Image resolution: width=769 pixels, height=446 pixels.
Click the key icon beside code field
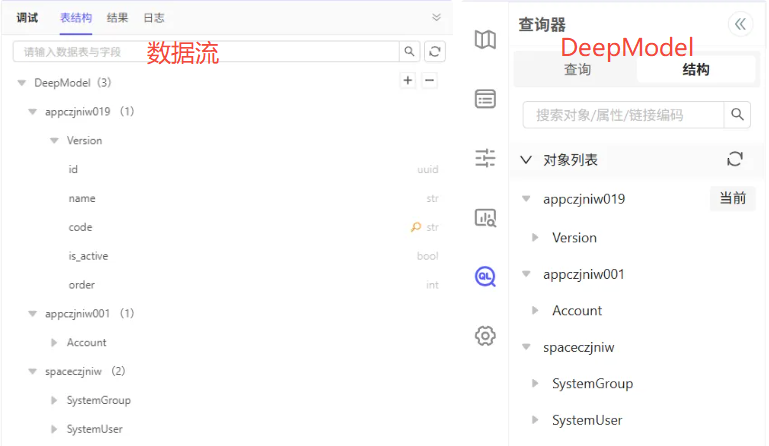pos(416,227)
